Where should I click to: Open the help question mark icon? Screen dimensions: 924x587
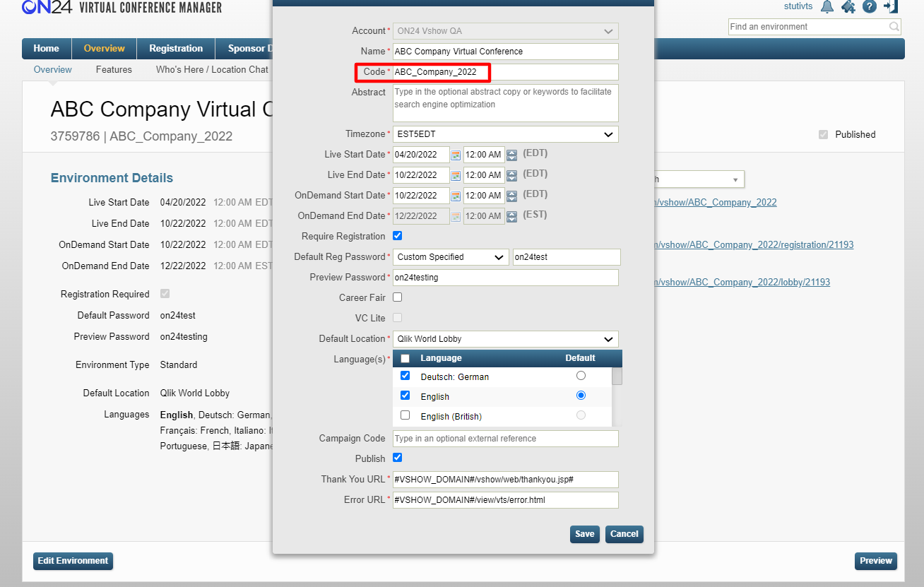pyautogui.click(x=870, y=6)
